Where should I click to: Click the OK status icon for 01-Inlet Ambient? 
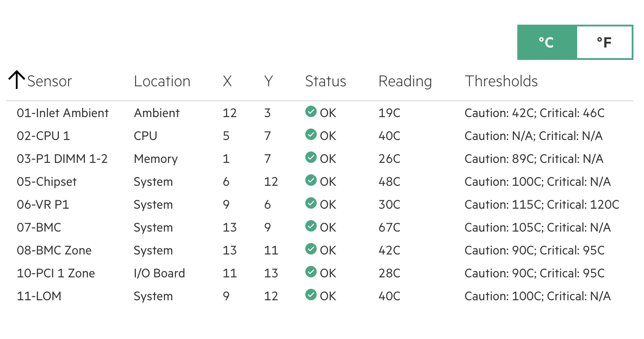[311, 112]
